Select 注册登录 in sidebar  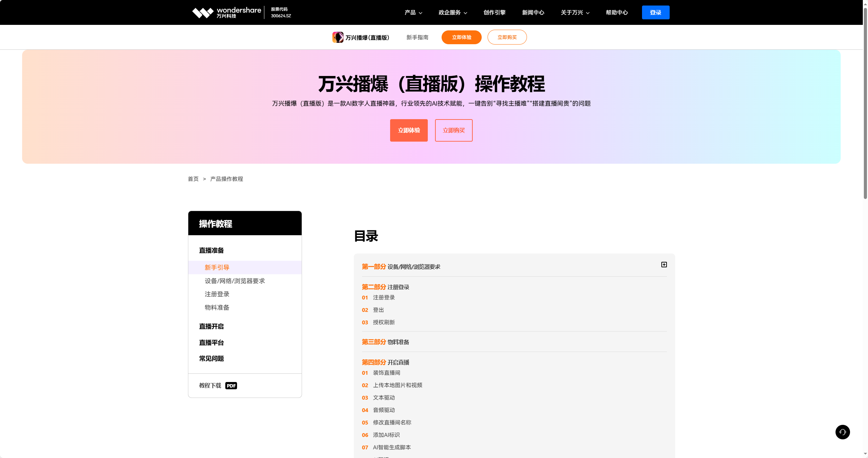217,294
